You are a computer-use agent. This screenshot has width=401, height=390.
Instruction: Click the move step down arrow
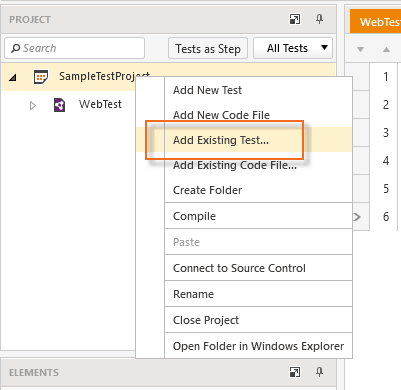[x=360, y=50]
